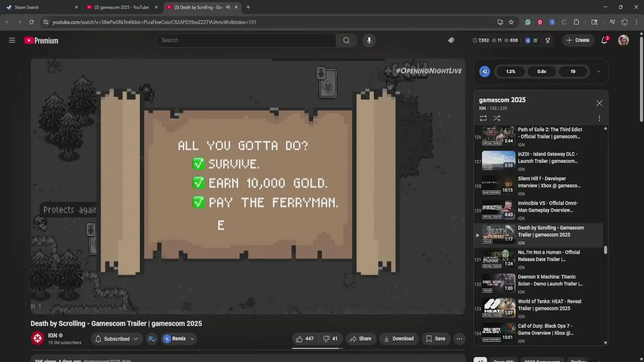Close the Steam Search tab
The height and width of the screenshot is (362, 644).
click(76, 7)
